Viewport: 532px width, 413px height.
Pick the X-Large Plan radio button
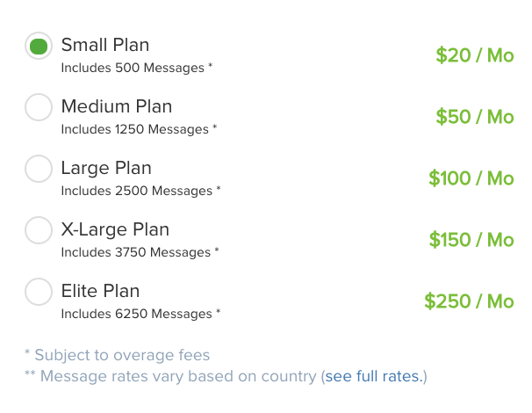39,230
